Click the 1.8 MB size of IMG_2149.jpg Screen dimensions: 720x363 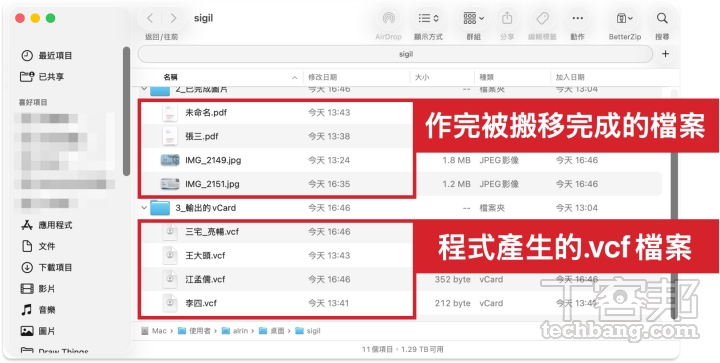(x=456, y=160)
